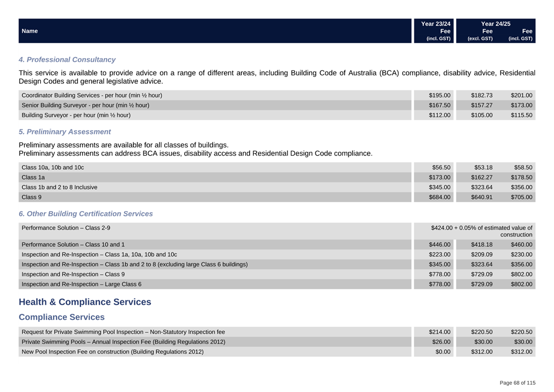This screenshot has height=392, width=554.
Task: Select 'Performance Solution – Class 10 and 1' row
Action: tap(73, 245)
